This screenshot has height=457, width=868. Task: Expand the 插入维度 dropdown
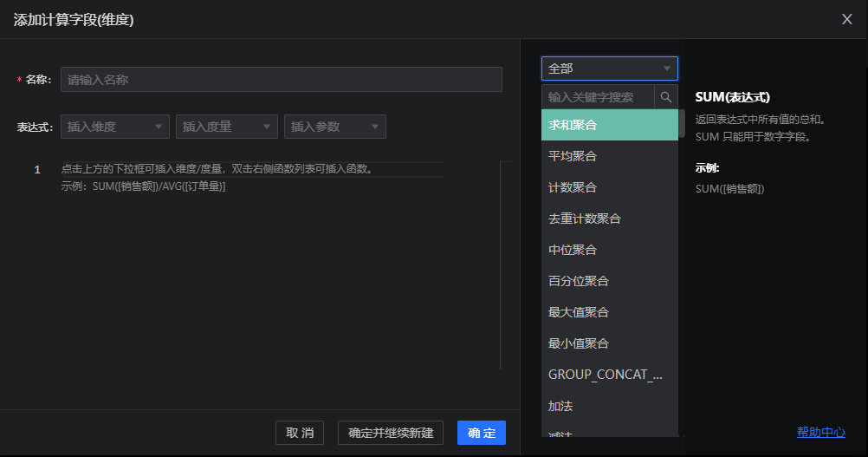click(x=114, y=127)
